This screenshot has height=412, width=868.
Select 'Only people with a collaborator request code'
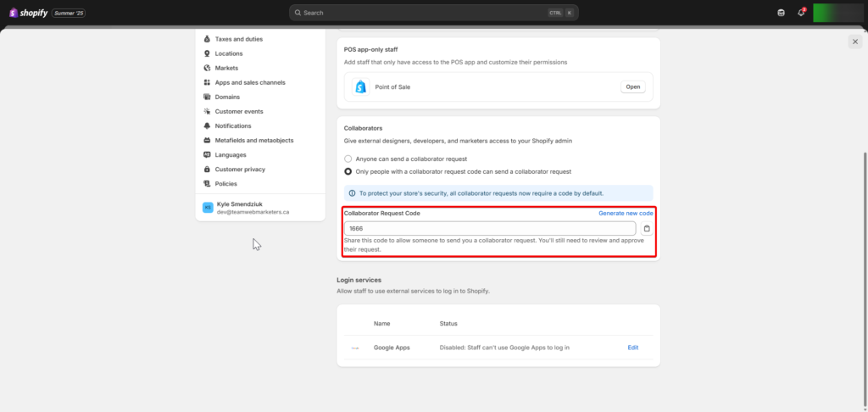tap(348, 171)
